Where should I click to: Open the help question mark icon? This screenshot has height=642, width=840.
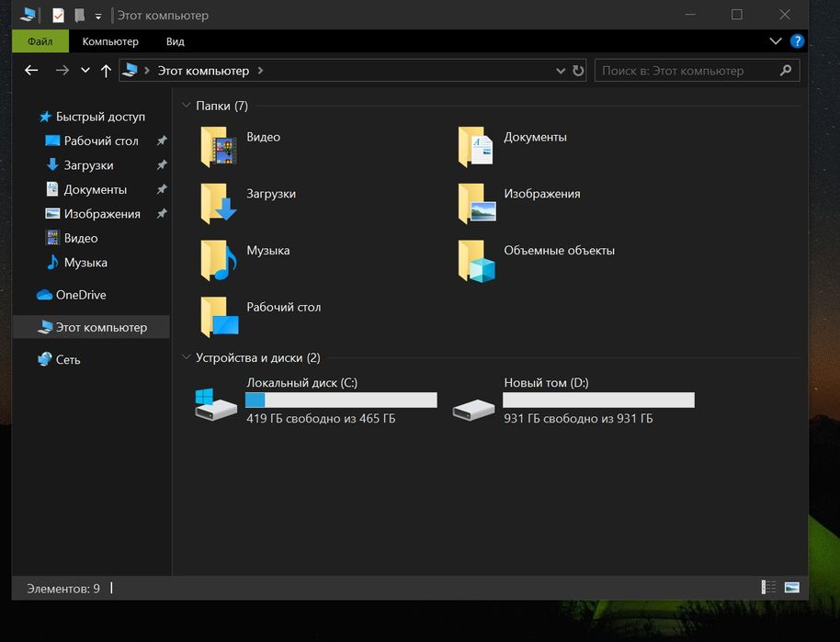[x=797, y=41]
